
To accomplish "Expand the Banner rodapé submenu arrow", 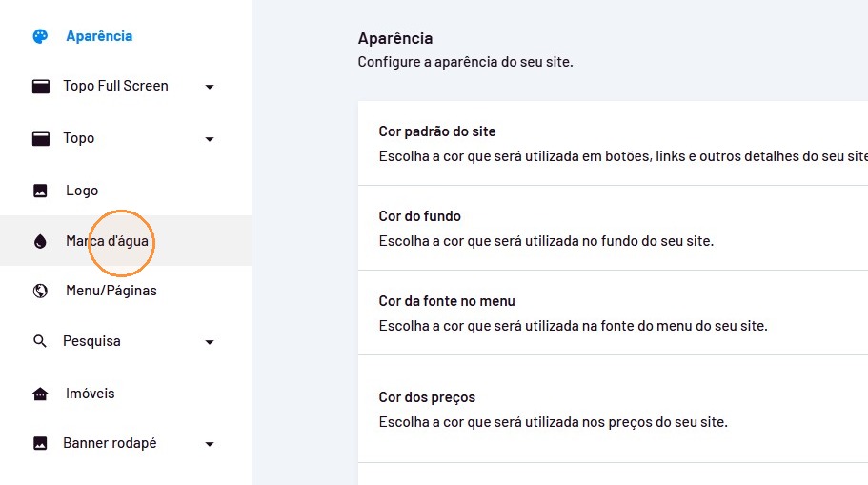I will click(210, 444).
